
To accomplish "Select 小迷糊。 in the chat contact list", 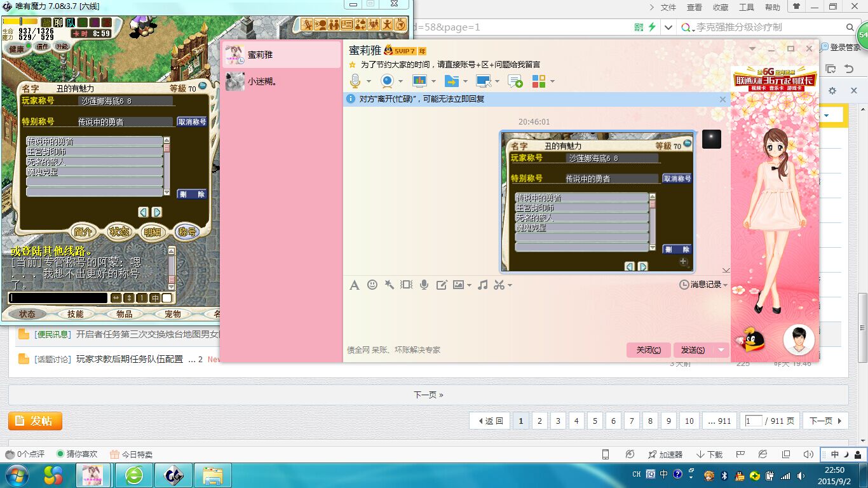I will tap(262, 81).
